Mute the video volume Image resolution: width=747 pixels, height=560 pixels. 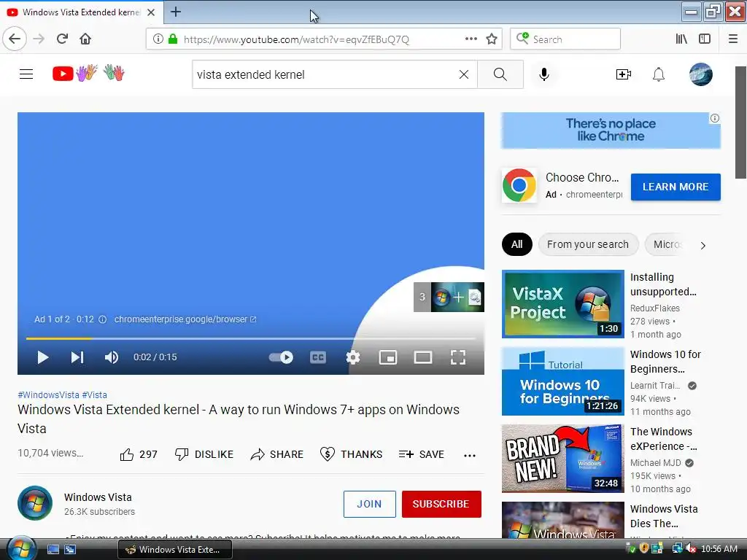[112, 357]
